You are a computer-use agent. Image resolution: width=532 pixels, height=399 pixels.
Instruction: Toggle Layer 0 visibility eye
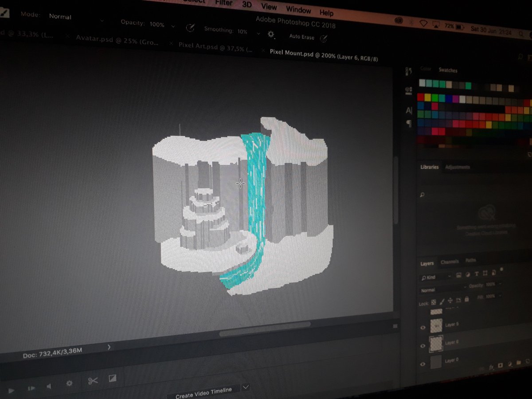[x=423, y=364]
